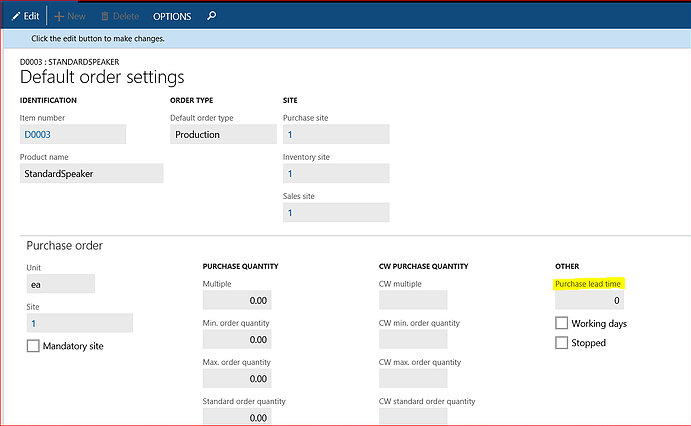691x426 pixels.
Task: Open the Inventory site field
Action: click(x=336, y=174)
